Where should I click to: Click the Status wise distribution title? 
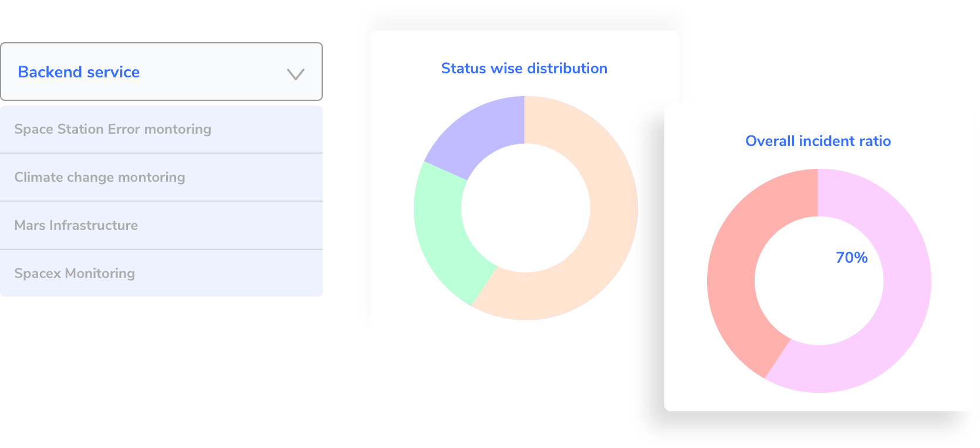click(524, 69)
